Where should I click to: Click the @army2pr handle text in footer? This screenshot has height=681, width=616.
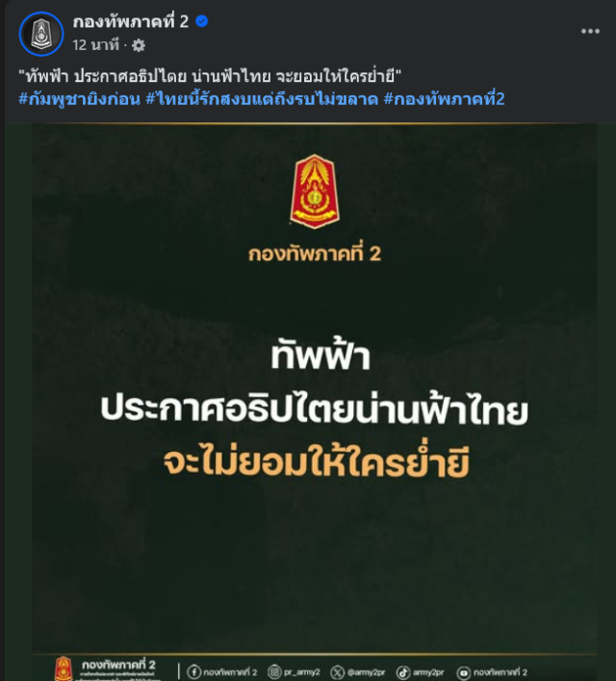tap(366, 672)
